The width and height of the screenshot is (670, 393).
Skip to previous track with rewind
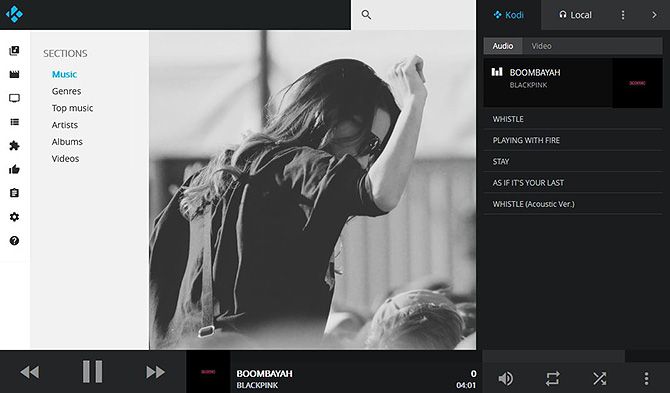coord(29,372)
